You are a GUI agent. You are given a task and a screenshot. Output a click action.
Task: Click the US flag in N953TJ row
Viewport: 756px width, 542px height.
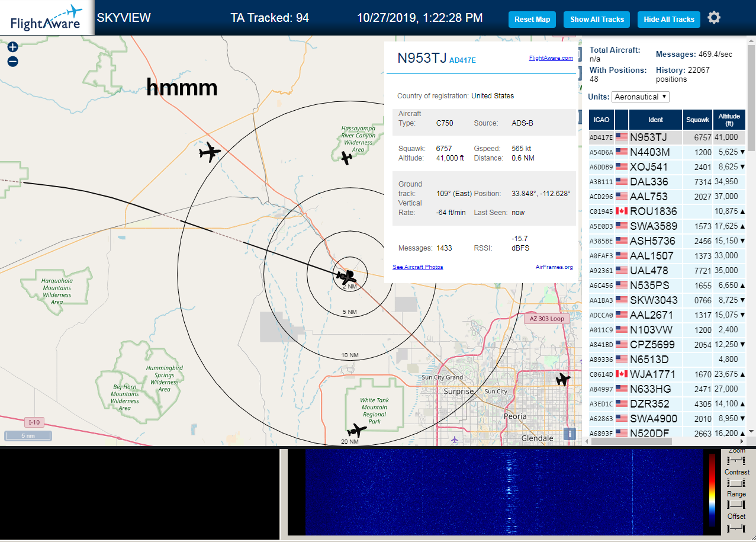coord(622,137)
